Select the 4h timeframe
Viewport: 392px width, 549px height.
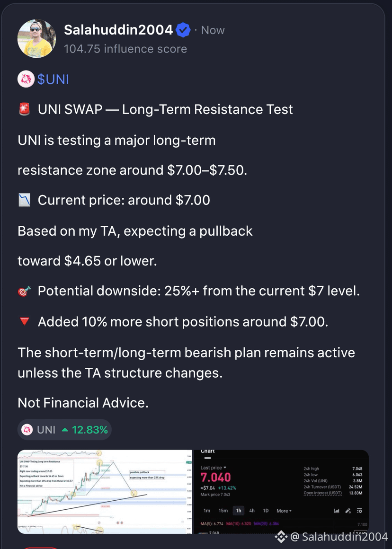pyautogui.click(x=252, y=511)
